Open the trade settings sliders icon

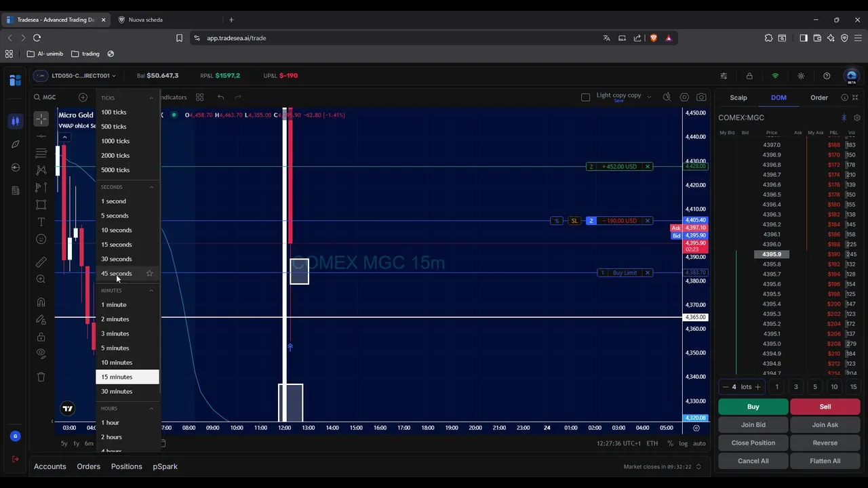(724, 76)
